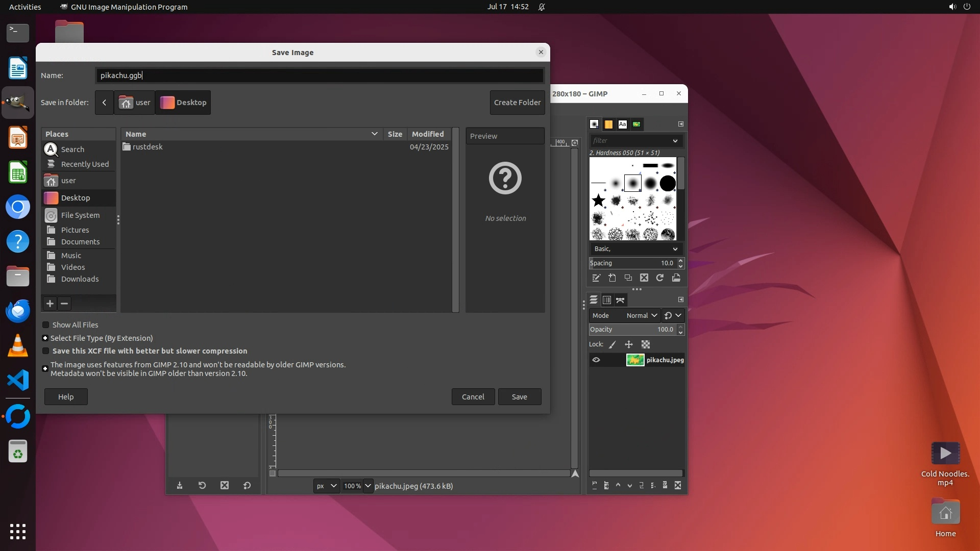Viewport: 980px width, 551px height.
Task: Click the Name field containing pikachu.ggb
Action: 319,76
